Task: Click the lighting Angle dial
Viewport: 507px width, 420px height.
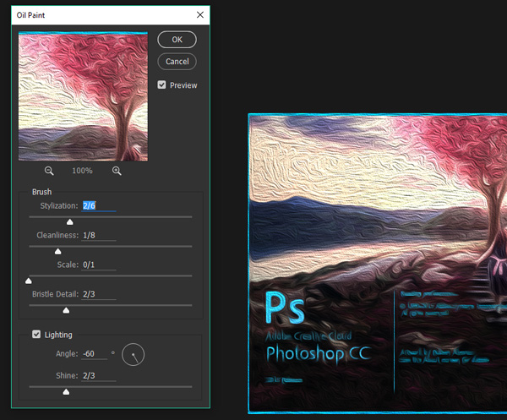Action: (133, 355)
